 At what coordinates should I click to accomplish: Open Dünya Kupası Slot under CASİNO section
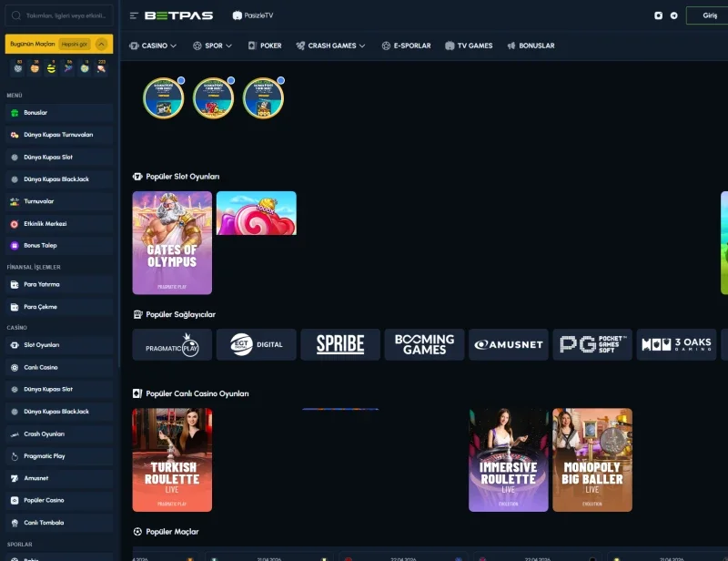(59, 390)
